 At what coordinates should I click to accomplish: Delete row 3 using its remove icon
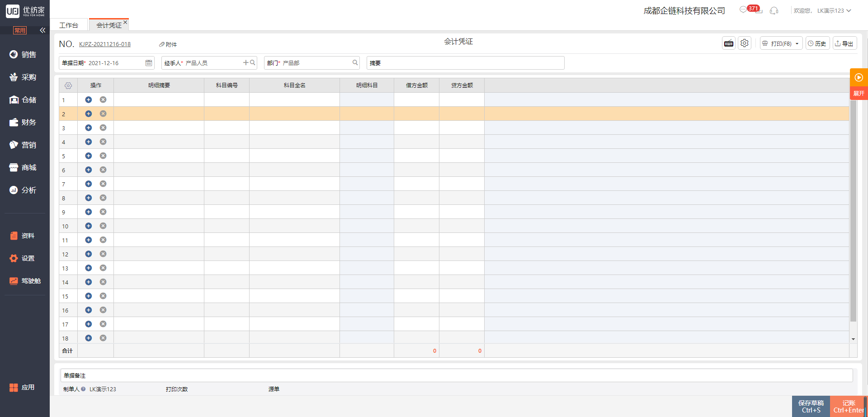103,128
